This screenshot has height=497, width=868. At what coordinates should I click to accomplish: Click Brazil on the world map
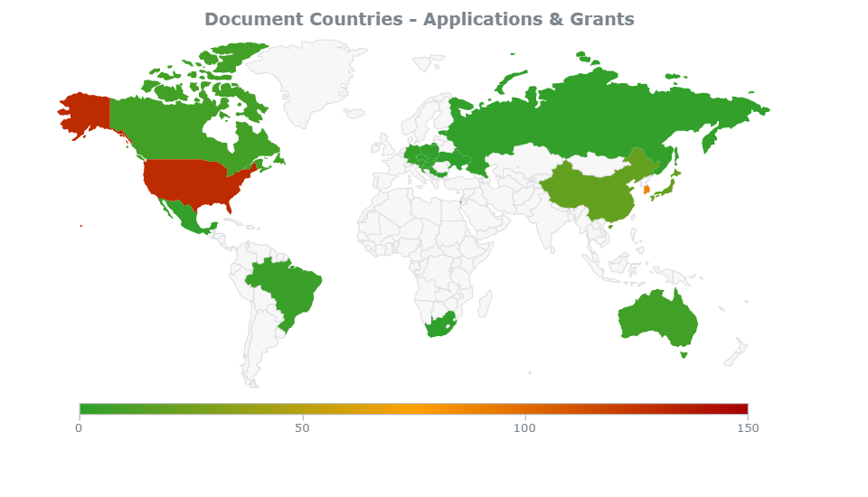click(x=288, y=287)
